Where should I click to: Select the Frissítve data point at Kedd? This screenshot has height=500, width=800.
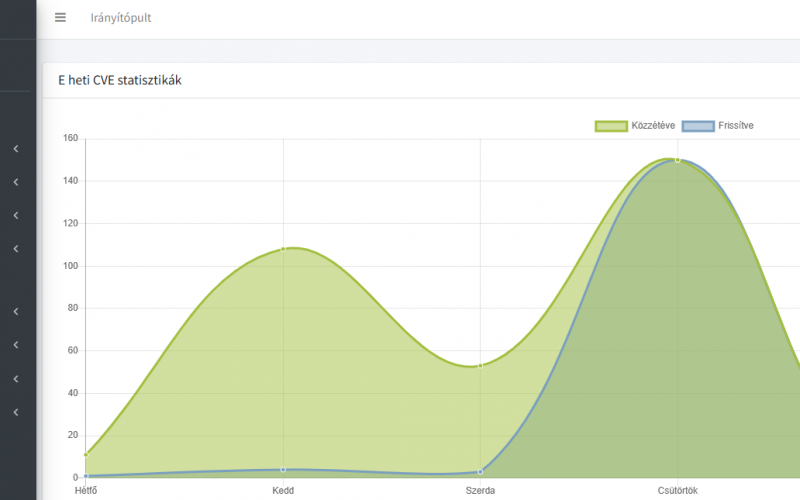click(x=283, y=469)
